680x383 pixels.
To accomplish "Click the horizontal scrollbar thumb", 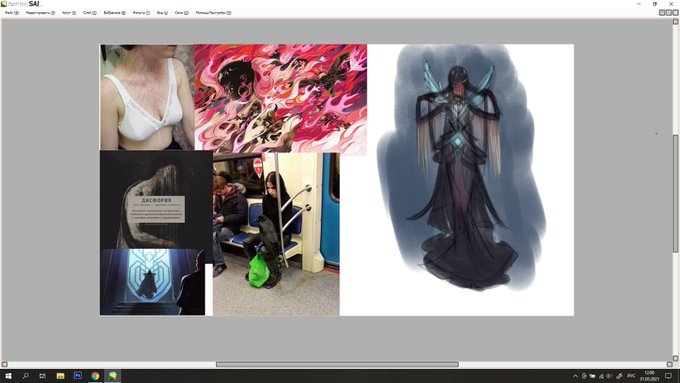I will [337, 364].
